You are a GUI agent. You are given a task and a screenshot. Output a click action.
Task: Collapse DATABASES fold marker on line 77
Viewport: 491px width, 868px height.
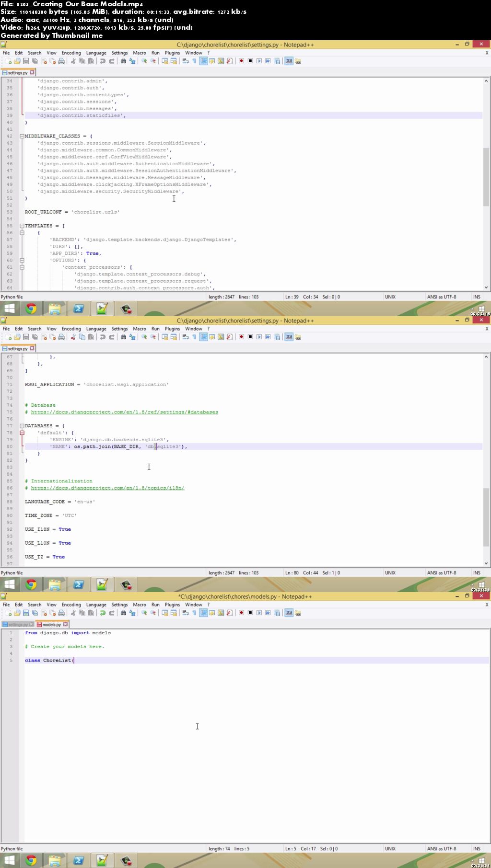point(22,426)
